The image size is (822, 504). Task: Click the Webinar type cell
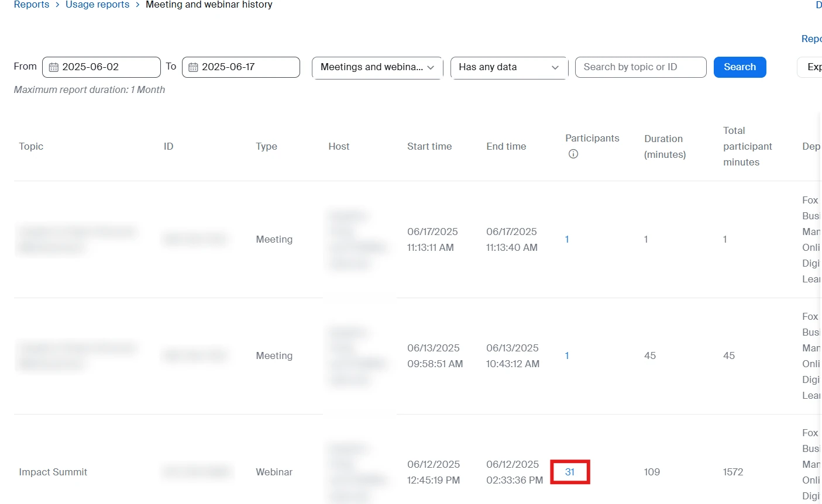274,472
